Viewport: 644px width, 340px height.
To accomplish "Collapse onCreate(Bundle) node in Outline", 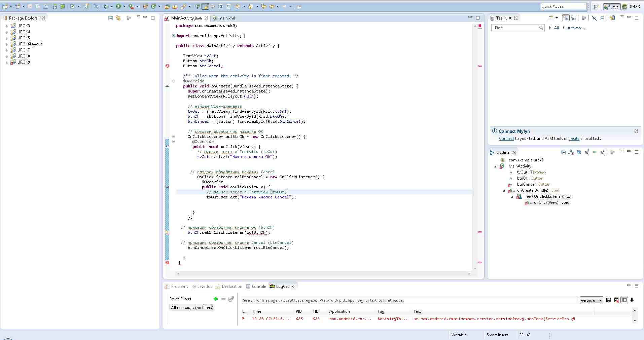I will [504, 191].
